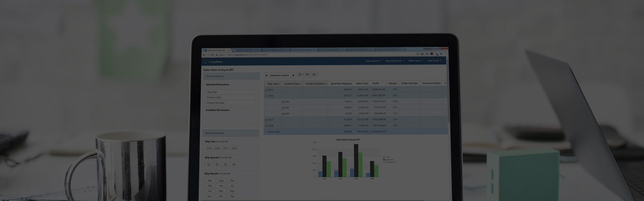Collapse the 2016 row in the table
Image resolution: width=644 pixels, height=201 pixels.
267,96
